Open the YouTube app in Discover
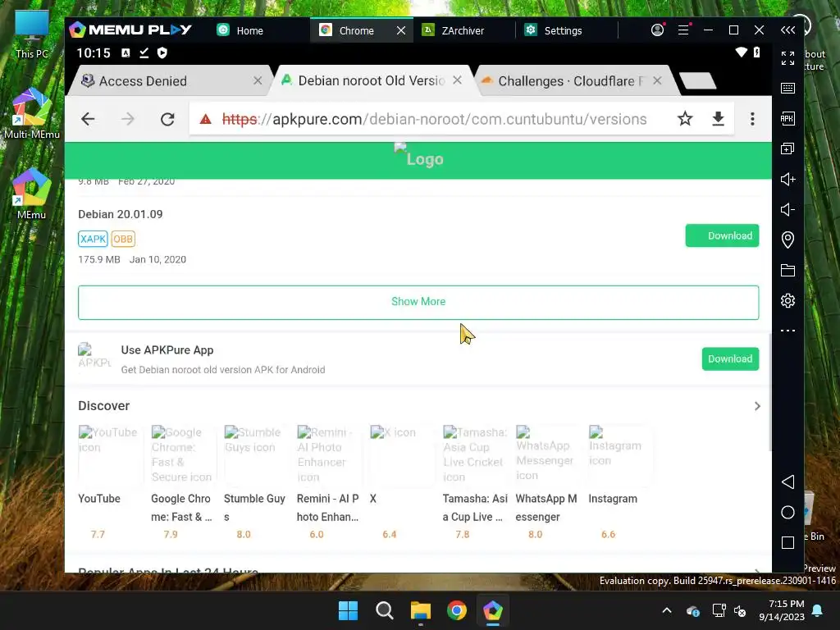 [110, 482]
